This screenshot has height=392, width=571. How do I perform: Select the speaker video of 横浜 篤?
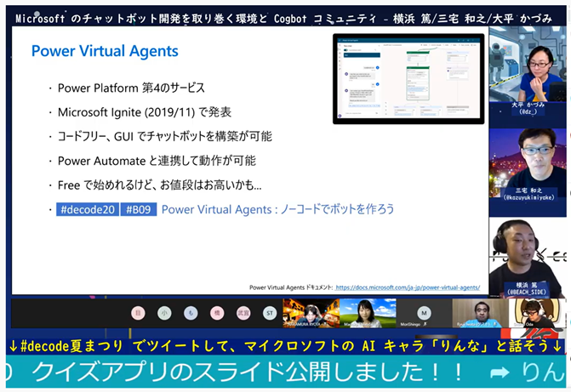tap(528, 258)
